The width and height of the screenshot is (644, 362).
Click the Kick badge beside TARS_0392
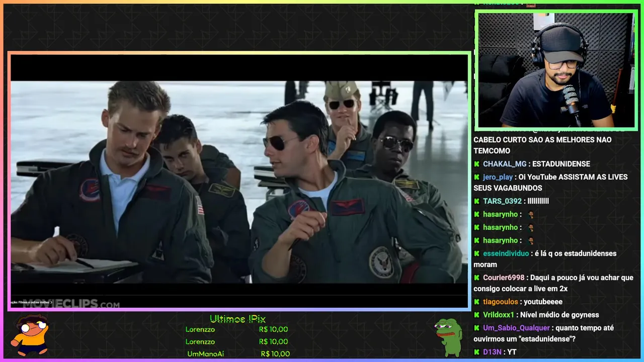click(476, 201)
